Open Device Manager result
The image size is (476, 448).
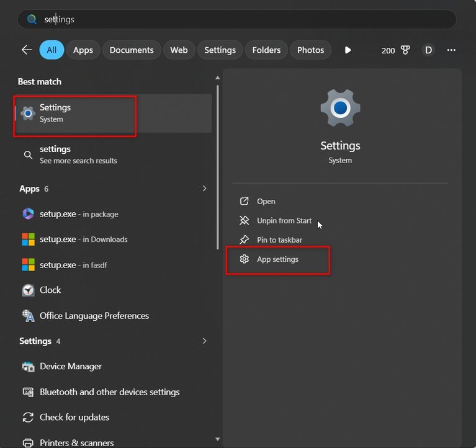coord(113,366)
